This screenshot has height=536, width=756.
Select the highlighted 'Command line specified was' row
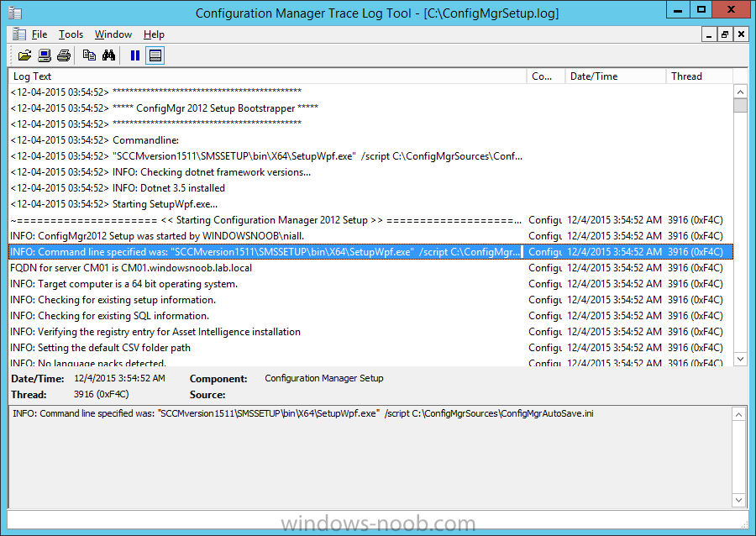[x=371, y=251]
